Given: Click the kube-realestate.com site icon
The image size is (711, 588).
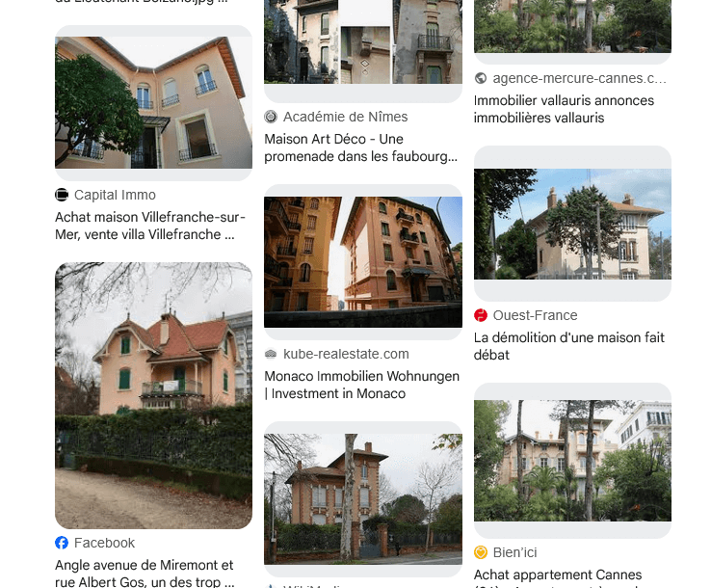Looking at the screenshot, I should click(271, 354).
